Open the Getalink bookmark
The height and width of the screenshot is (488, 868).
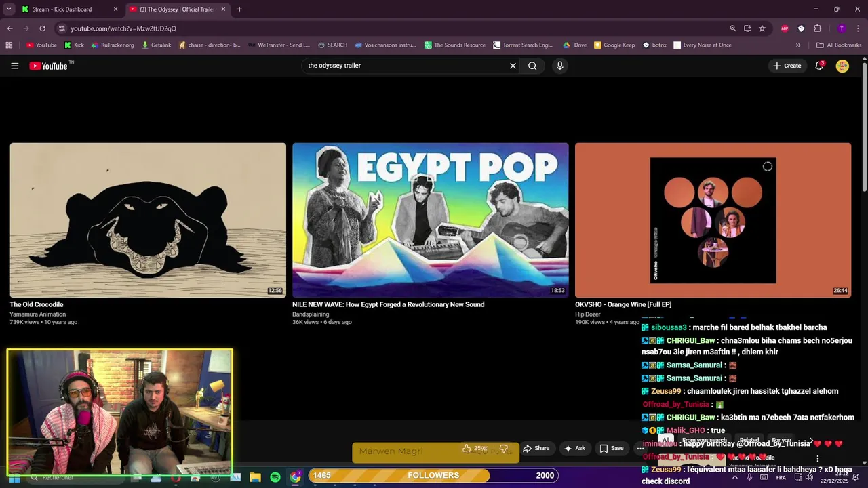157,45
